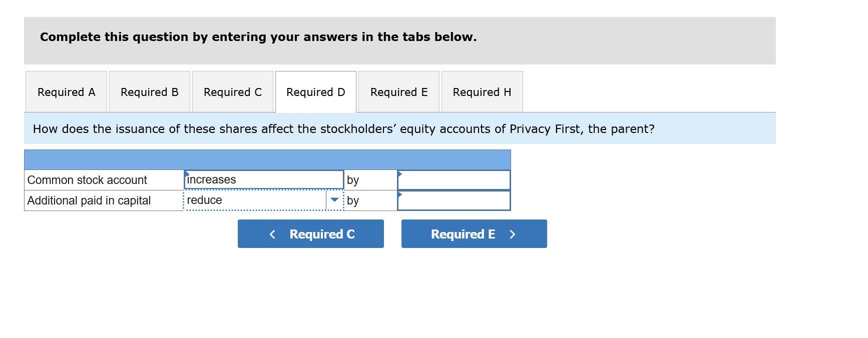Open the 'reduce' dropdown for Additional paid in capital
Screen dimensions: 868x338
click(x=255, y=200)
